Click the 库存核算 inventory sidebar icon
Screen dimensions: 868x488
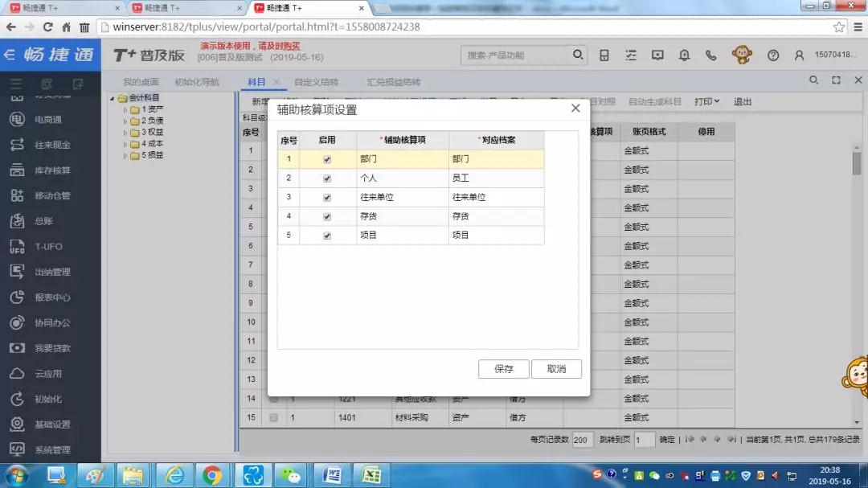pyautogui.click(x=18, y=170)
